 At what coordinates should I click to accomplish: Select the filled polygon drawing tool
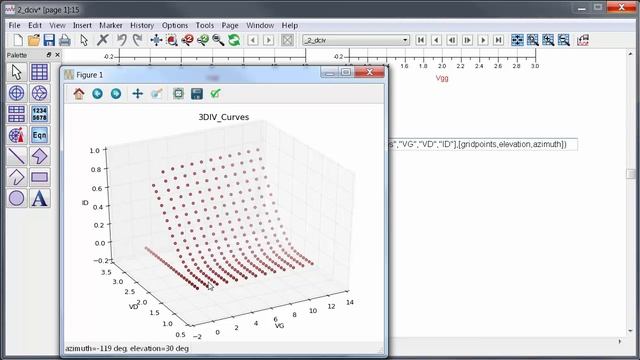pos(40,156)
